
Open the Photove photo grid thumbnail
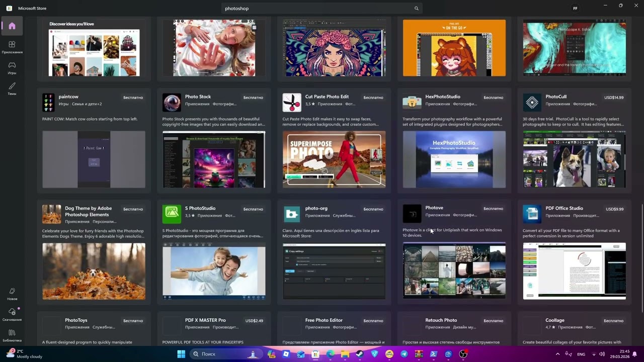(454, 270)
